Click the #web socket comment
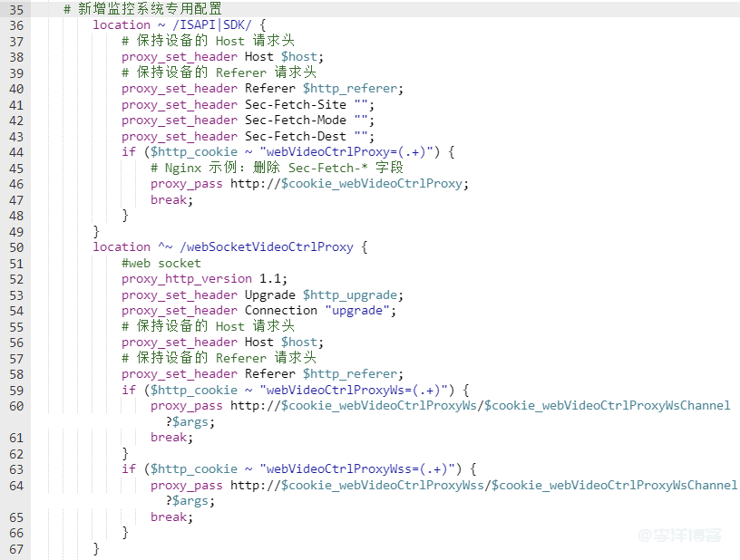 (x=161, y=264)
